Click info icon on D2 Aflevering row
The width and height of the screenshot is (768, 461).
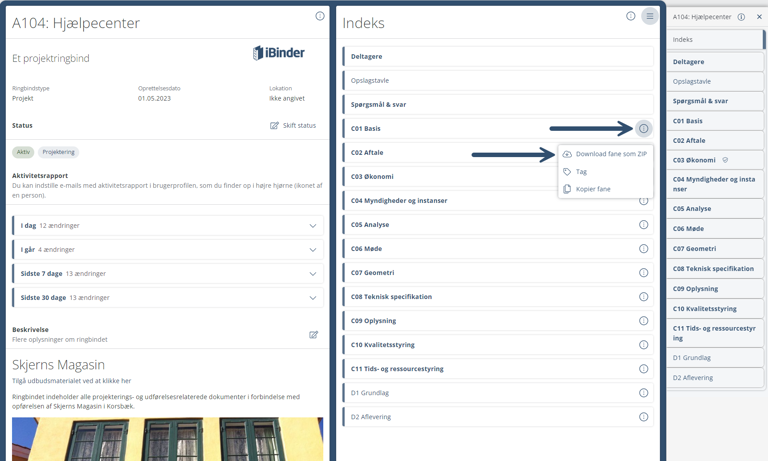[643, 417]
